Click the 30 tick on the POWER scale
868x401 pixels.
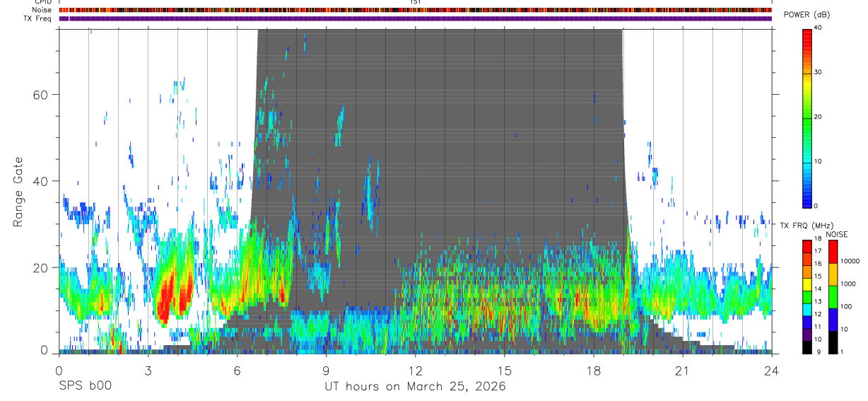coord(818,72)
